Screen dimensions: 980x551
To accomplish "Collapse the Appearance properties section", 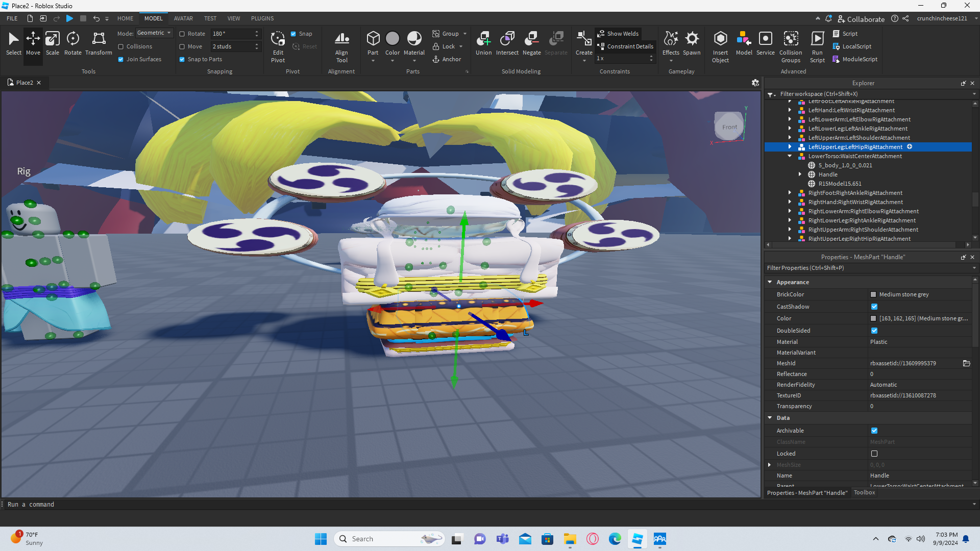I will 770,282.
